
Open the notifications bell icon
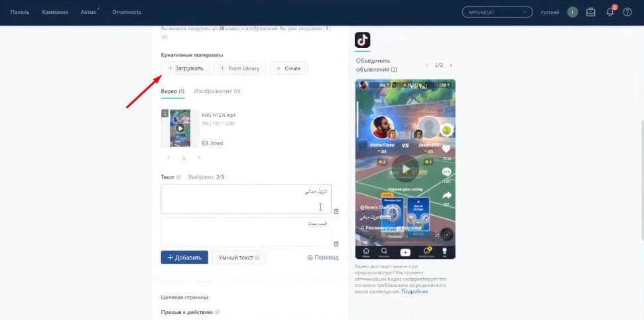click(610, 12)
